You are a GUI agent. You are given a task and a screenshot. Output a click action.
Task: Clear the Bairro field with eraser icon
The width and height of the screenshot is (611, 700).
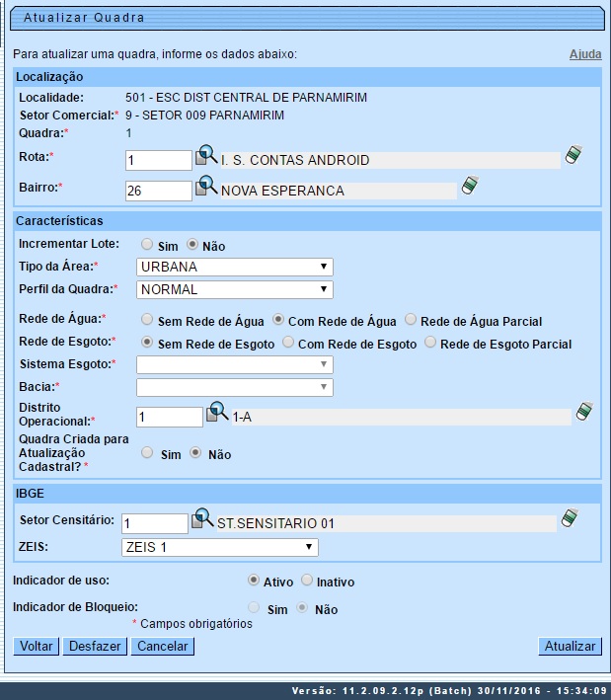pos(469,186)
